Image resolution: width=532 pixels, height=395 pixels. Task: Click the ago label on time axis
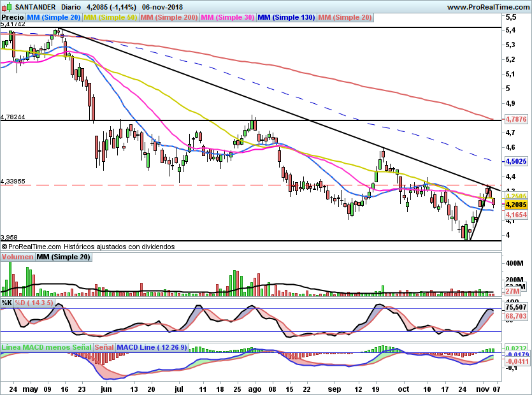pos(254,389)
